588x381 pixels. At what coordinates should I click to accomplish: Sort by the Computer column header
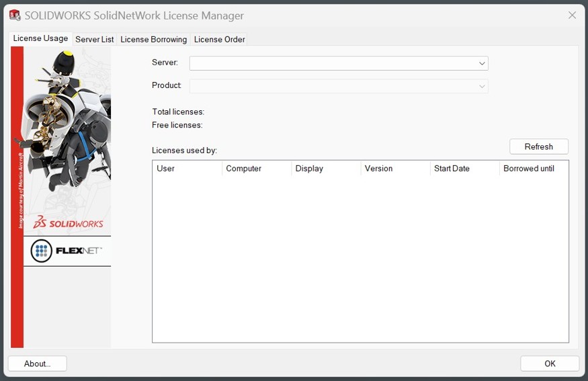pyautogui.click(x=257, y=169)
